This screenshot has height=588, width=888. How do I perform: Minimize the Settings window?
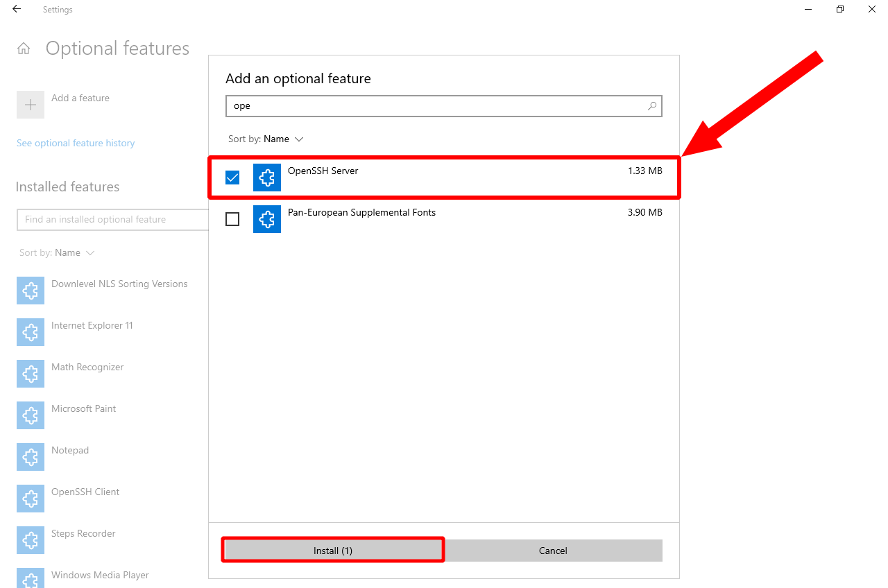click(808, 9)
